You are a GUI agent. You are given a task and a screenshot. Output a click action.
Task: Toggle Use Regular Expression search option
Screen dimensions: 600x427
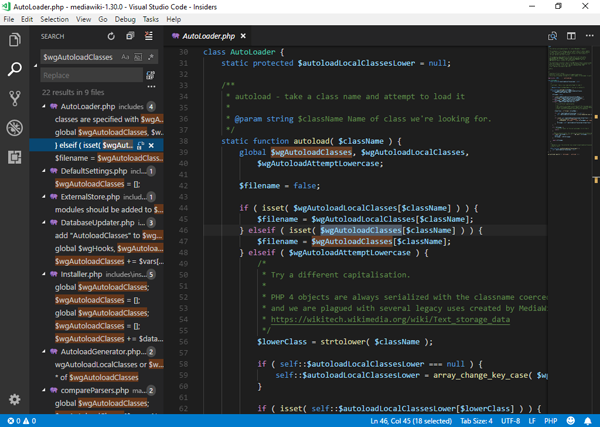tap(150, 58)
